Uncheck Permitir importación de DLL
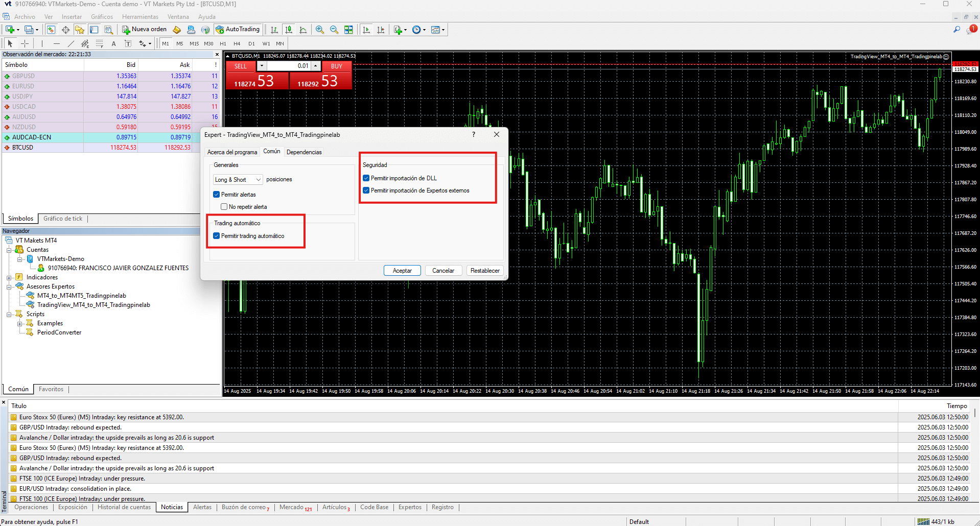980x526 pixels. tap(366, 178)
